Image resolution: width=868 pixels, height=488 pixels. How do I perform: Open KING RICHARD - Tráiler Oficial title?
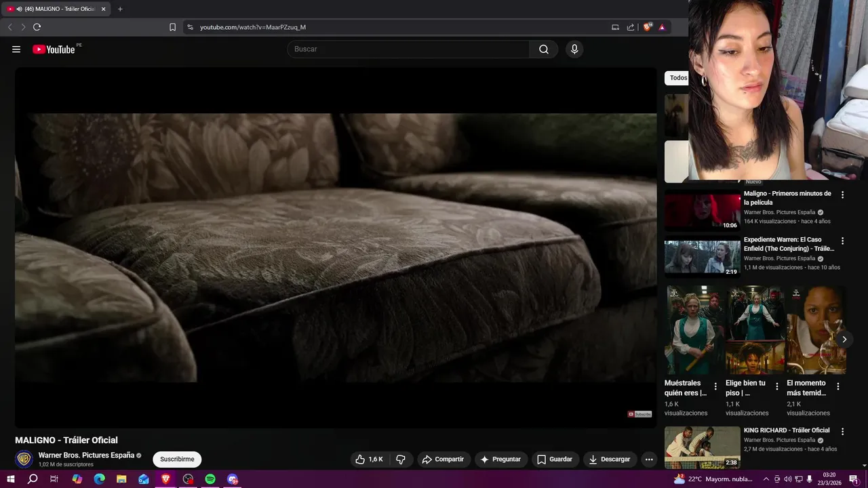click(x=787, y=430)
